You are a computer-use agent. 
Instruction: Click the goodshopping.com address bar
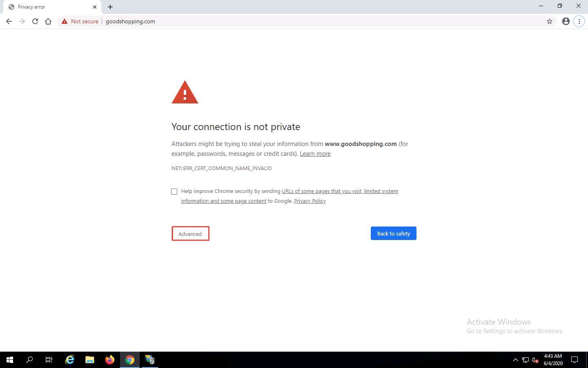pos(286,21)
